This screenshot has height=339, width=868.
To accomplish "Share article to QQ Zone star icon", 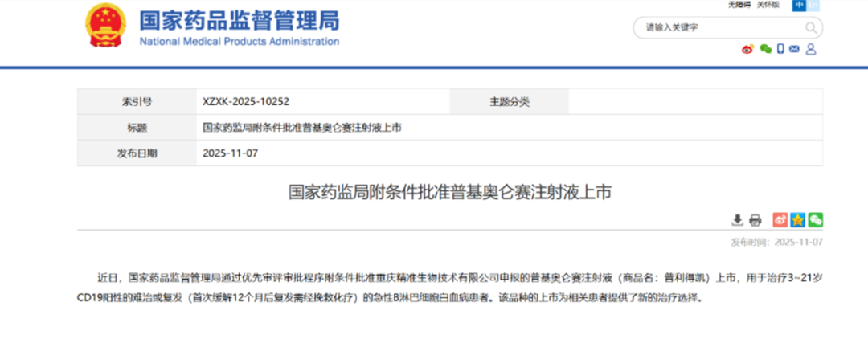I will 798,219.
